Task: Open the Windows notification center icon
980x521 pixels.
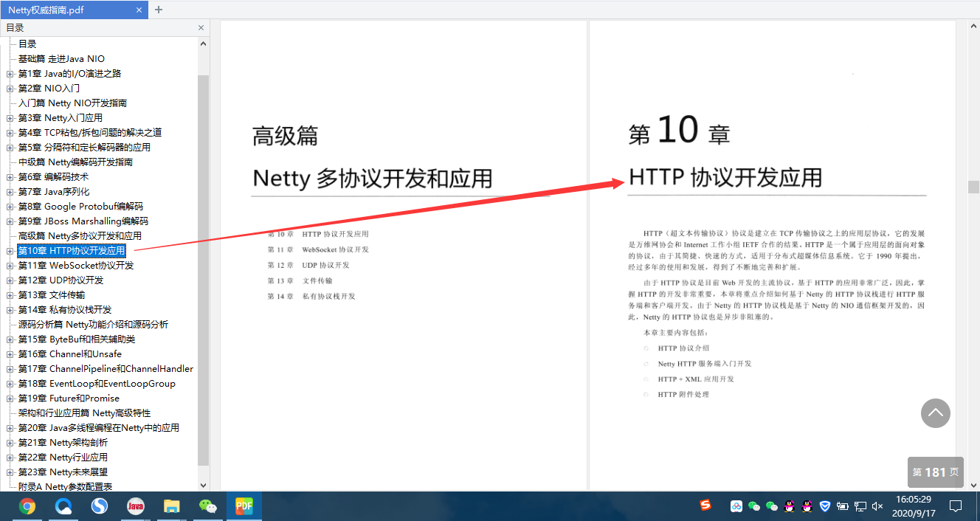Action: pyautogui.click(x=956, y=506)
